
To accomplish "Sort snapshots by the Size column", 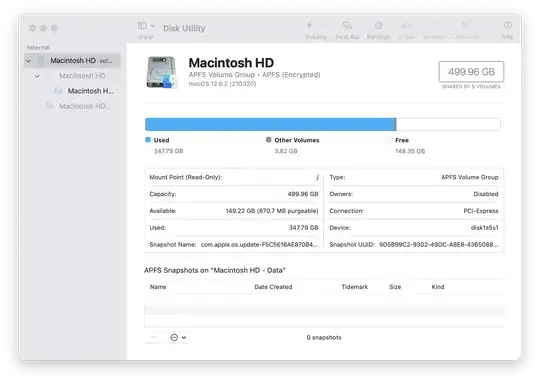I will [395, 287].
